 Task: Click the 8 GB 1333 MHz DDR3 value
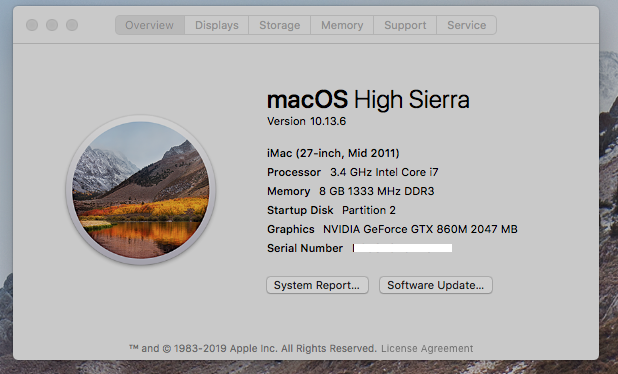pyautogui.click(x=376, y=191)
